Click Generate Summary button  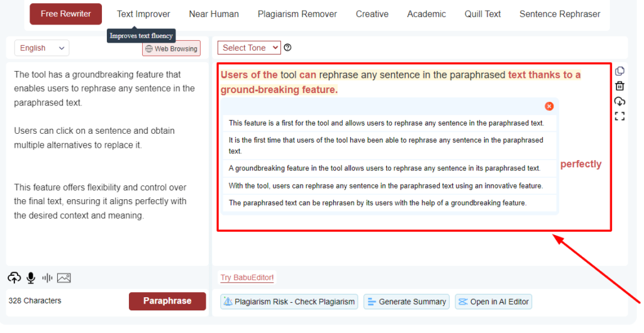pyautogui.click(x=406, y=302)
